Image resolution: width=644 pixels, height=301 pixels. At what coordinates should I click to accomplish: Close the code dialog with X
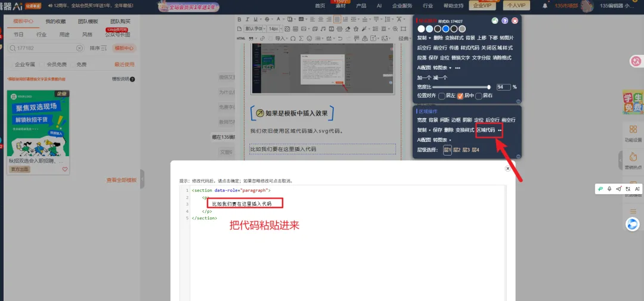coord(507,168)
